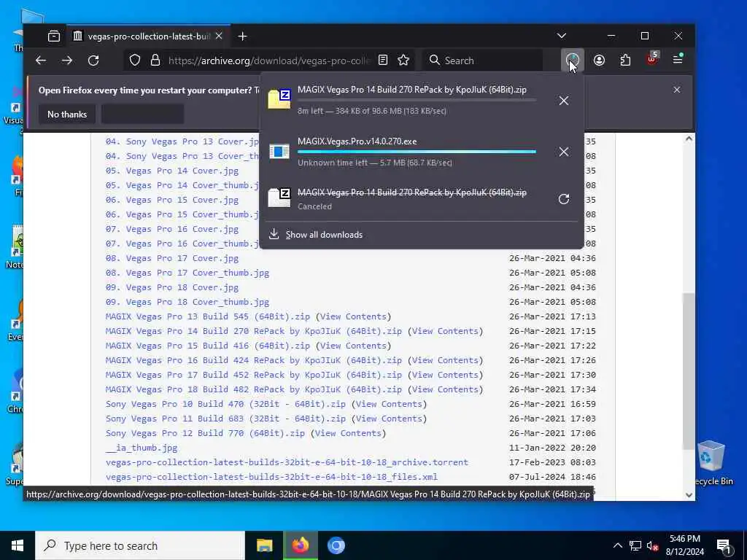View Contents of Vegas Pro 13 Build 545 zip
The width and height of the screenshot is (747, 560).
353,316
